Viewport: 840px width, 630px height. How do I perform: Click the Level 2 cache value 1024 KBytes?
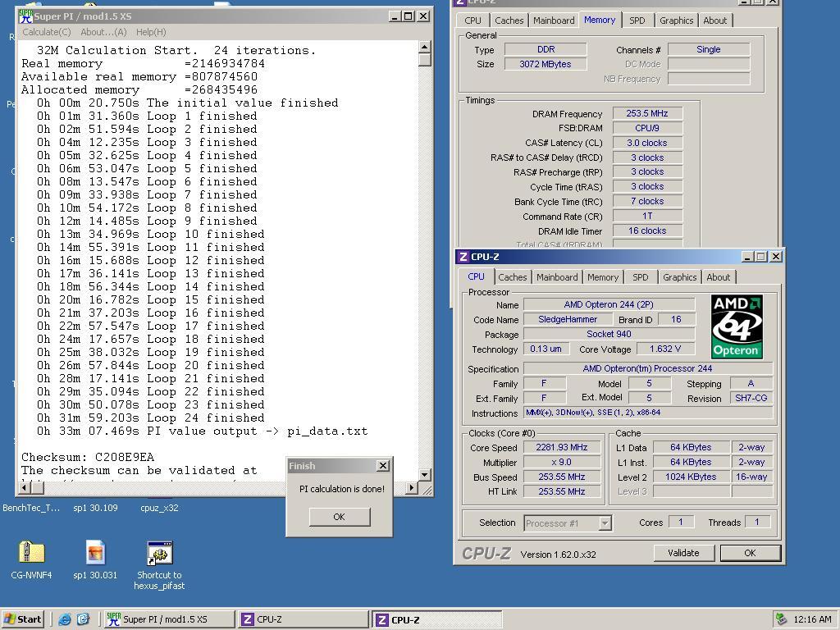click(x=691, y=477)
